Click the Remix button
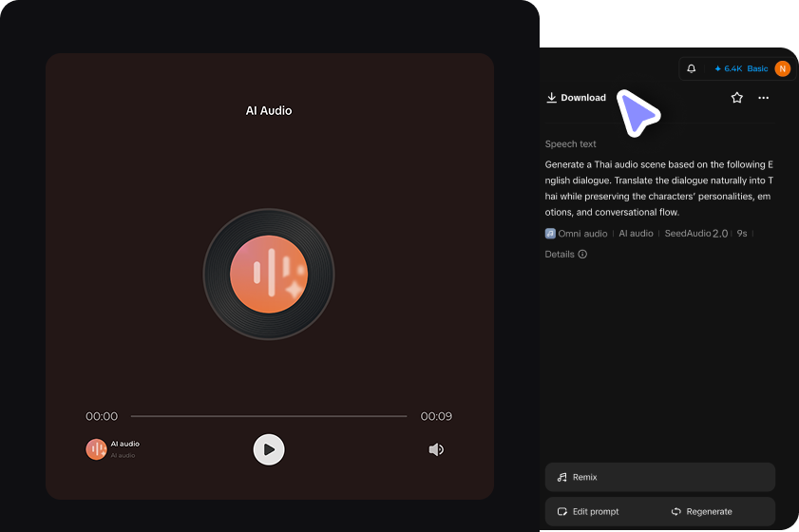The image size is (799, 532). pyautogui.click(x=660, y=477)
